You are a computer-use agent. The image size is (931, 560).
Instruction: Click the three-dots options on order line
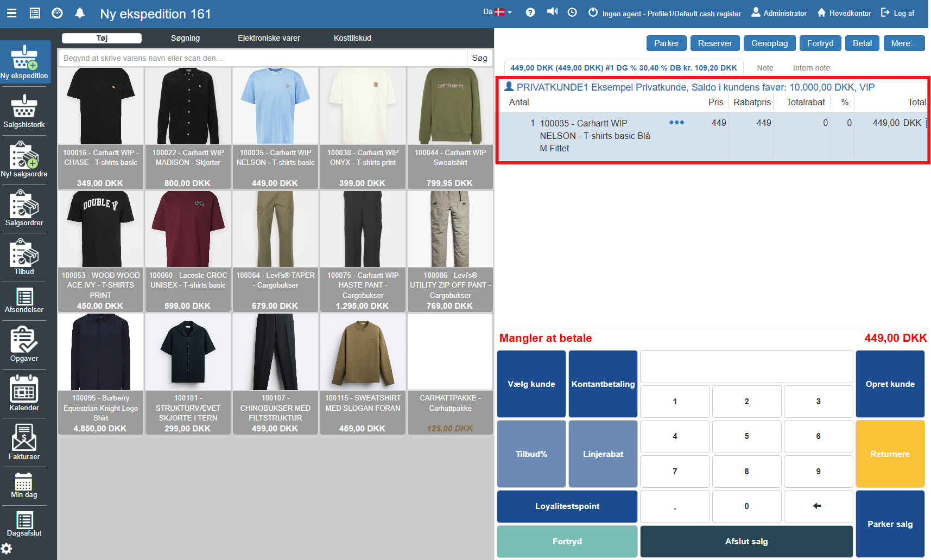[676, 123]
